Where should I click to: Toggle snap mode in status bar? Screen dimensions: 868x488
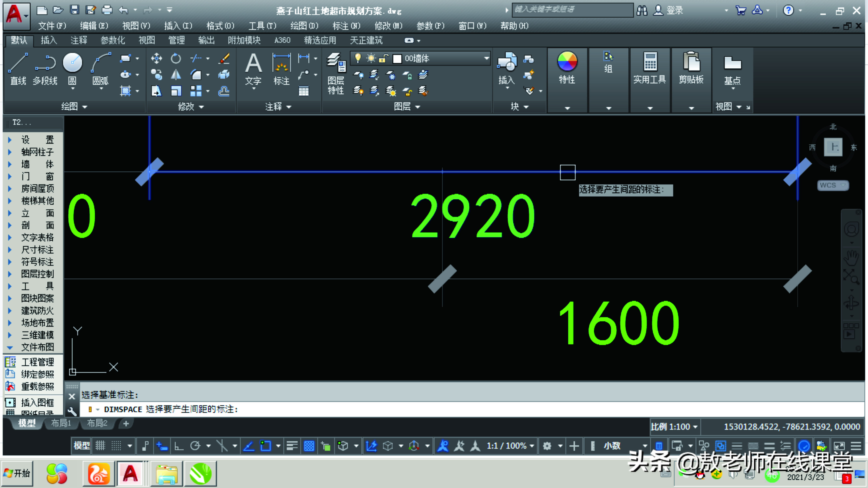[x=116, y=446]
